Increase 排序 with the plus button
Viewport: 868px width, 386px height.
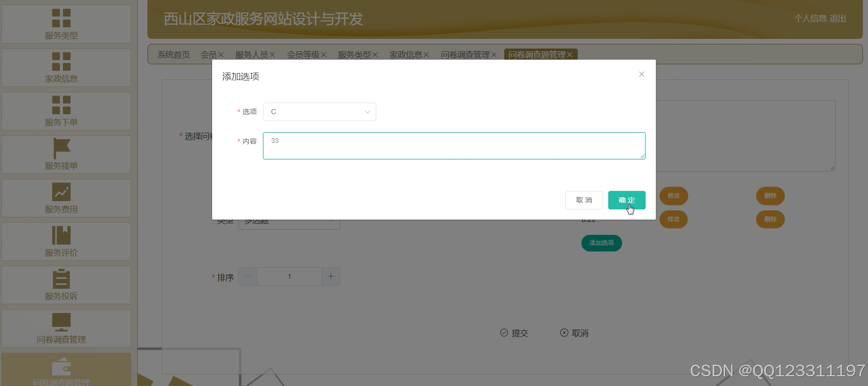tap(331, 276)
